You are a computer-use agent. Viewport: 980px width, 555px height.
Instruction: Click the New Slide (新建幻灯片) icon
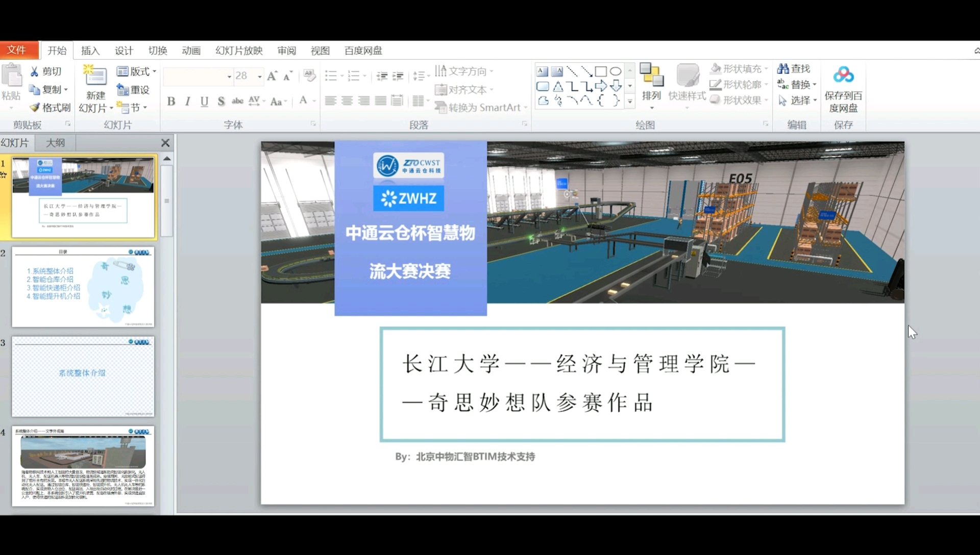[x=95, y=77]
